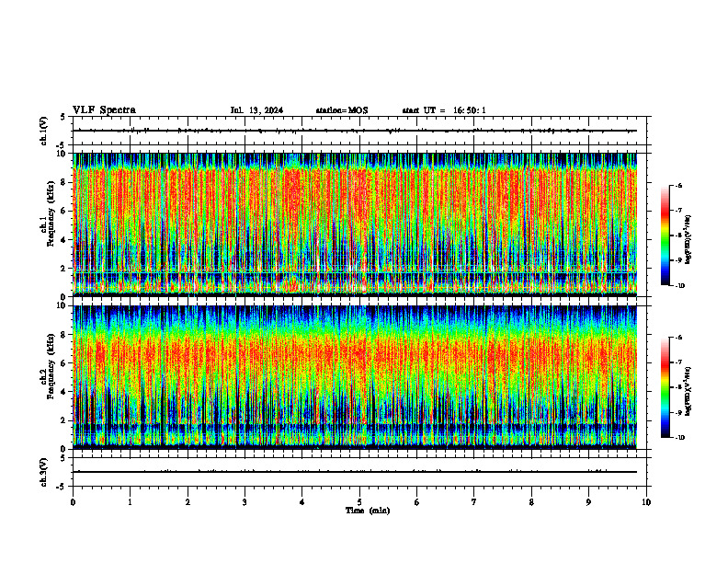Click the time axis tick label '1'
The width and height of the screenshot is (728, 563).
(x=131, y=502)
